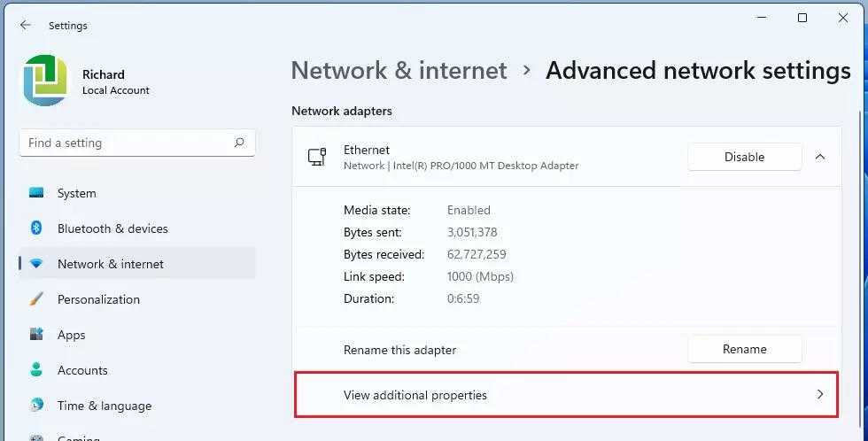
Task: Click the Apps icon in sidebar
Action: click(x=36, y=335)
